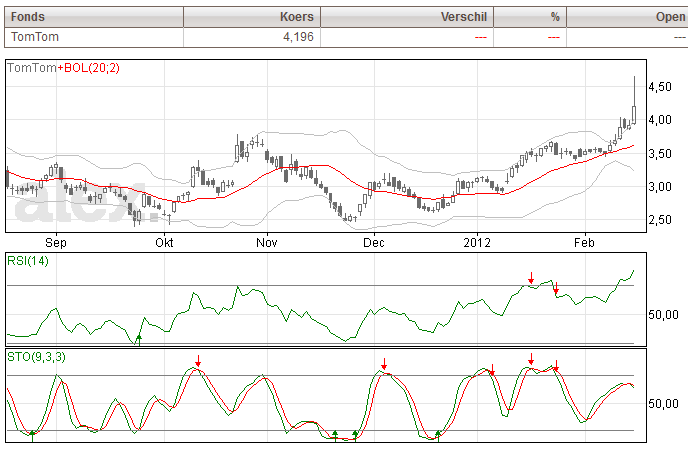Click the latest tall candlestick in price chart

pyautogui.click(x=634, y=100)
